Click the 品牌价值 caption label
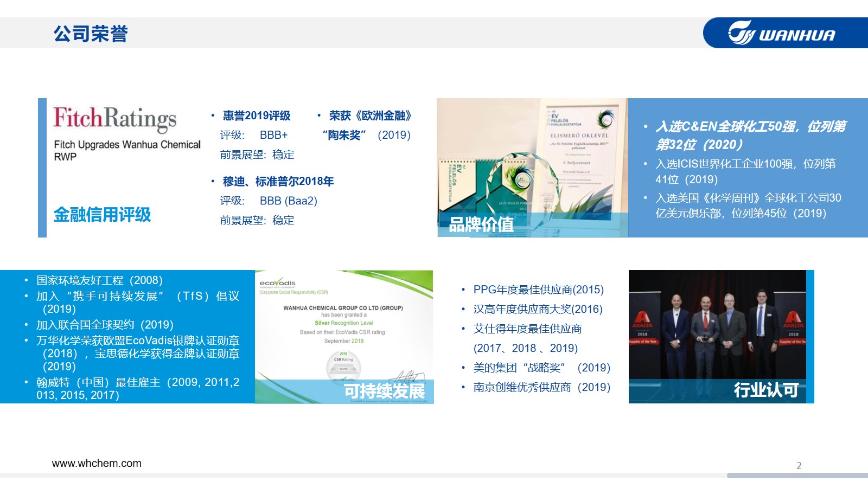868x488 pixels. (481, 224)
